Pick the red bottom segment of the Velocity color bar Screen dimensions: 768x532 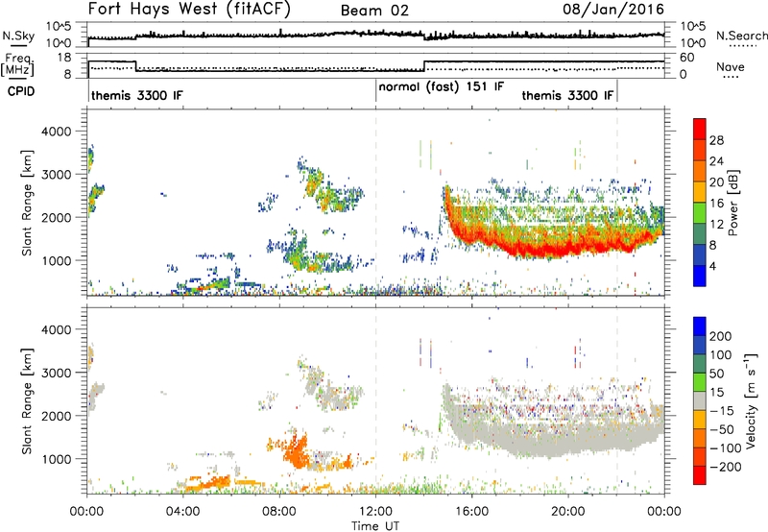point(700,475)
